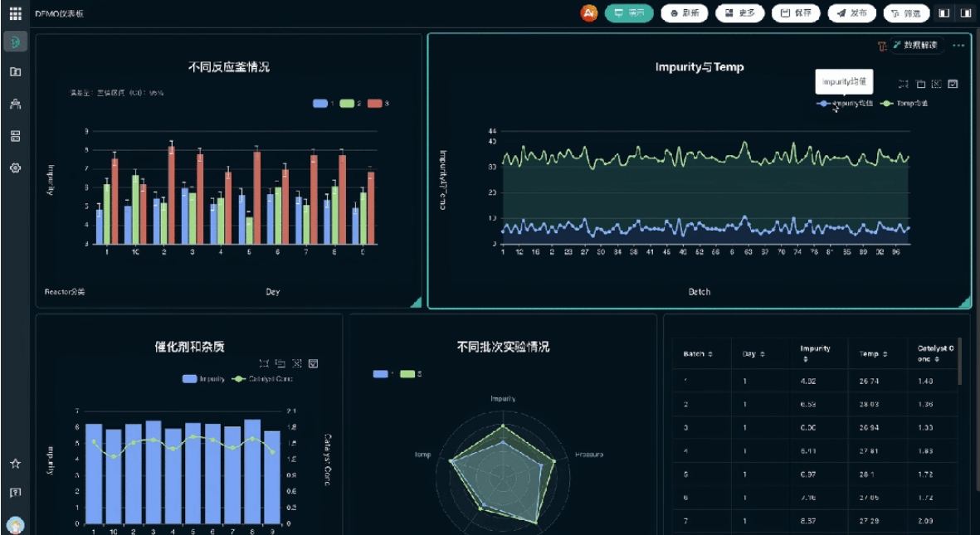Open the three-dot menu on Impurity与Temp card
Viewport: 980px width, 535px height.
point(959,46)
